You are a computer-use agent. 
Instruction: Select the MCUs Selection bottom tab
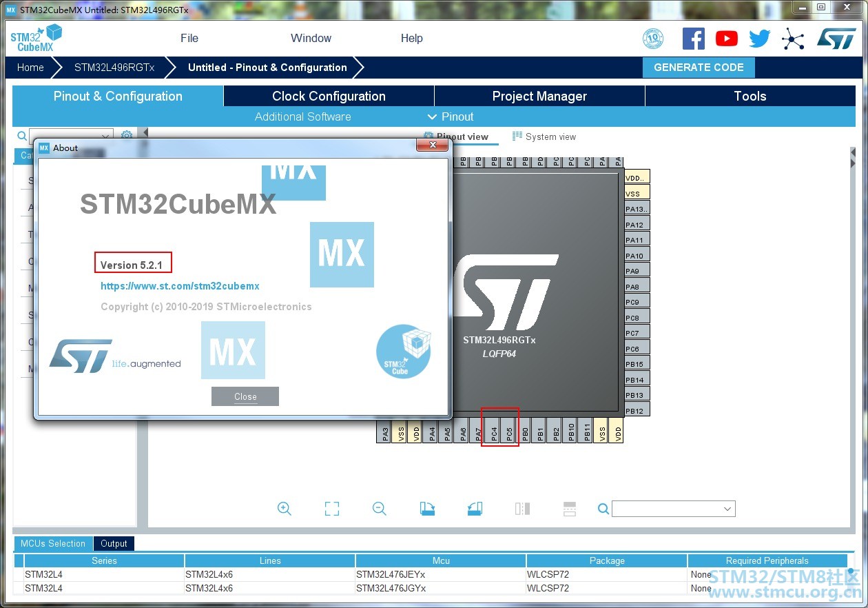coord(53,543)
